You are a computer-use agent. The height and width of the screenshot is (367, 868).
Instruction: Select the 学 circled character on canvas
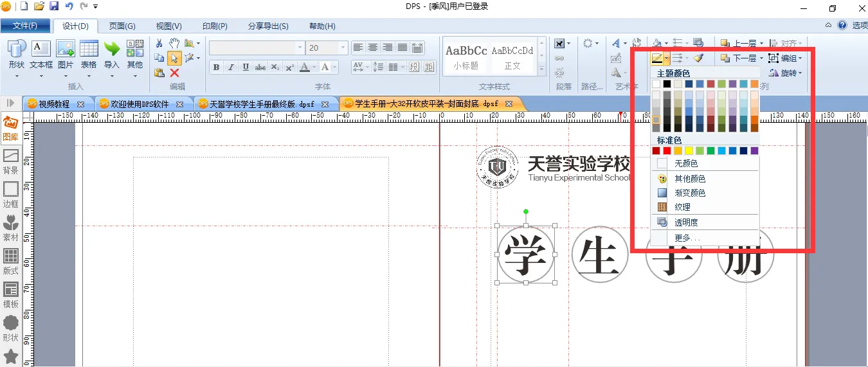point(526,255)
